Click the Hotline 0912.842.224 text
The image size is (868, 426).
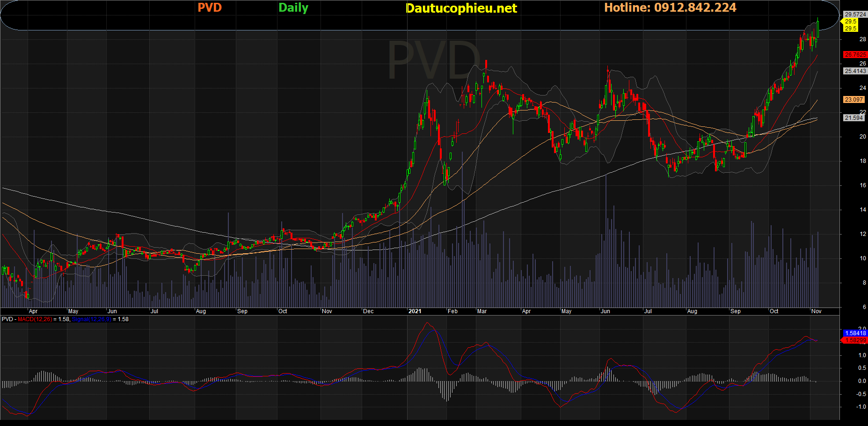click(x=670, y=7)
